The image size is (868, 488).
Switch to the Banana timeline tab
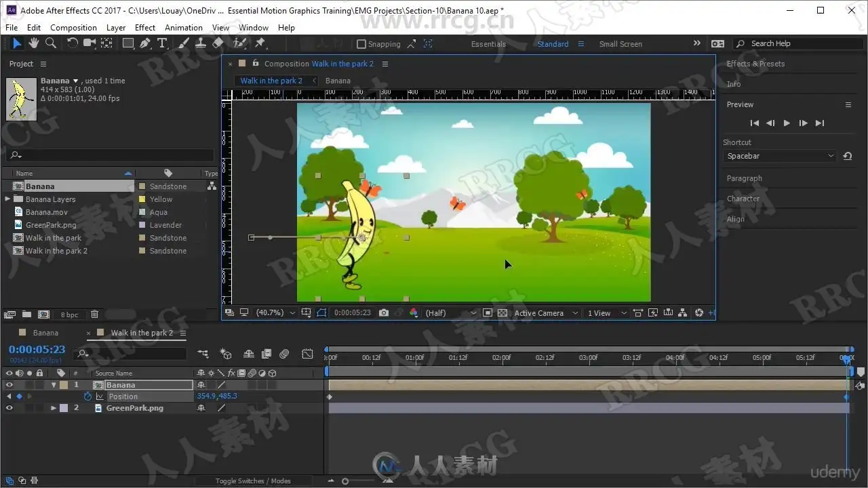point(45,333)
